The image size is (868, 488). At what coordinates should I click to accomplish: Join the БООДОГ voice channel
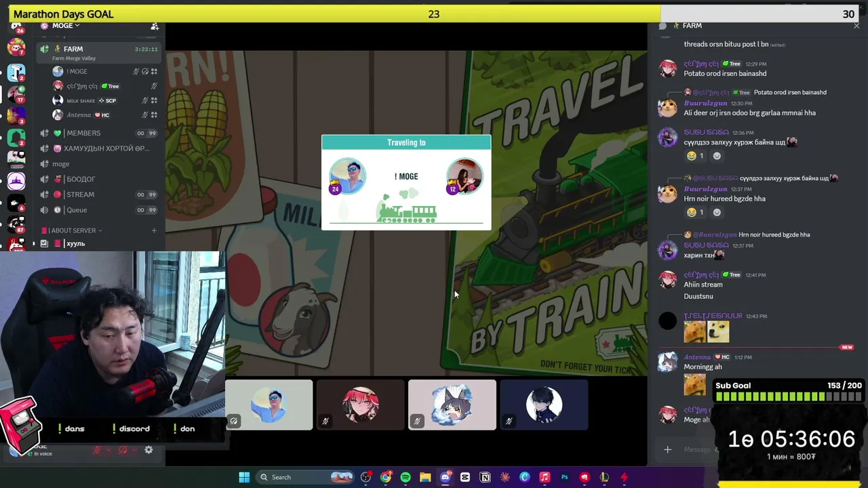[x=100, y=179]
